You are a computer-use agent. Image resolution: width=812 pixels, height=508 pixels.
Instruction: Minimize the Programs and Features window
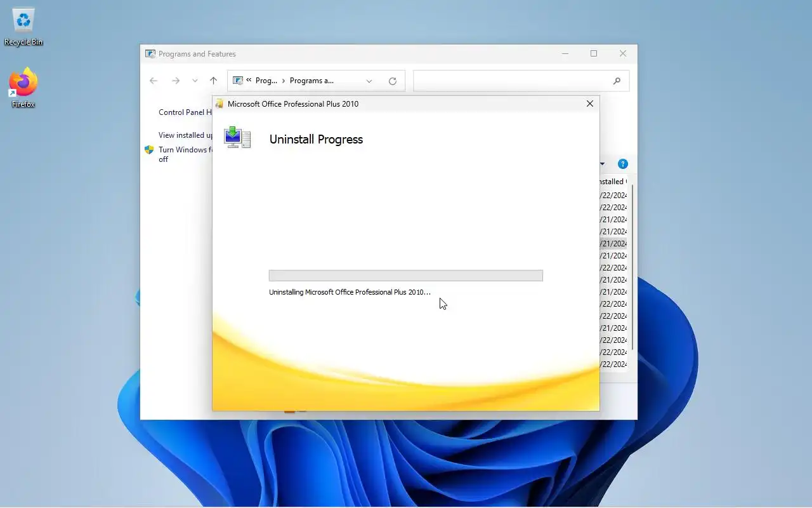565,54
